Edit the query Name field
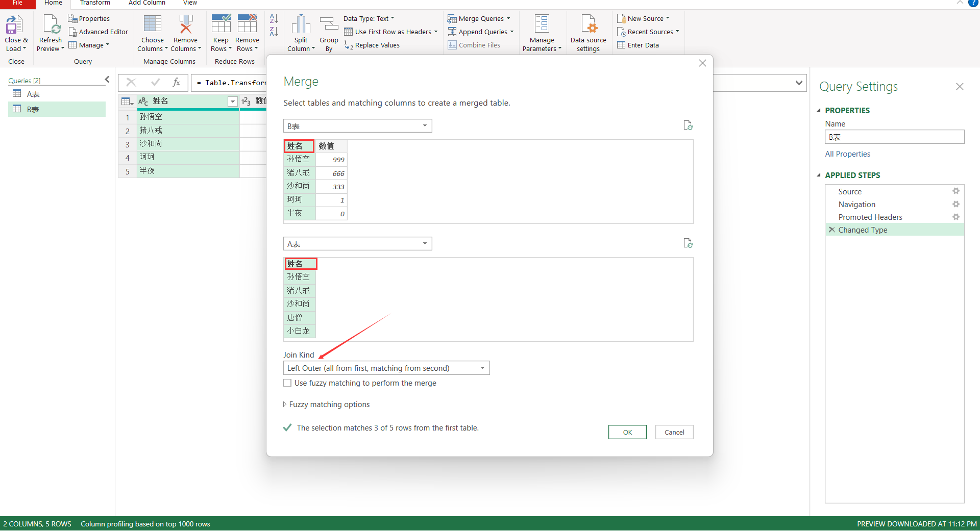The height and width of the screenshot is (531, 980). point(894,137)
